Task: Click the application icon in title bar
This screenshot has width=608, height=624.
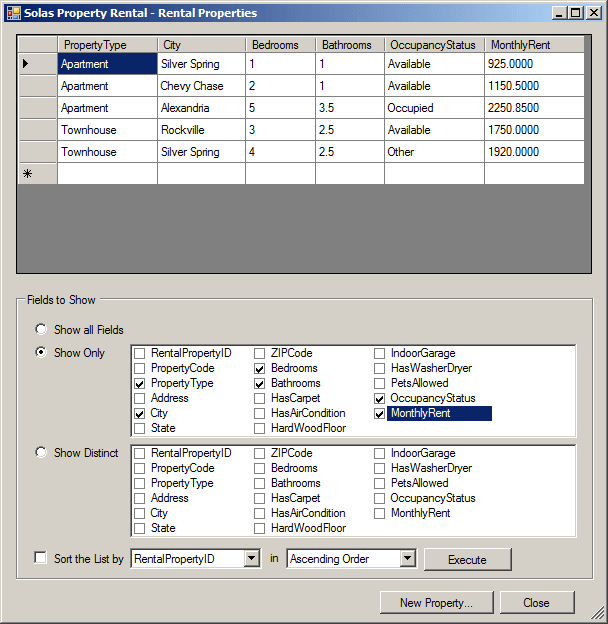Action: (x=14, y=13)
